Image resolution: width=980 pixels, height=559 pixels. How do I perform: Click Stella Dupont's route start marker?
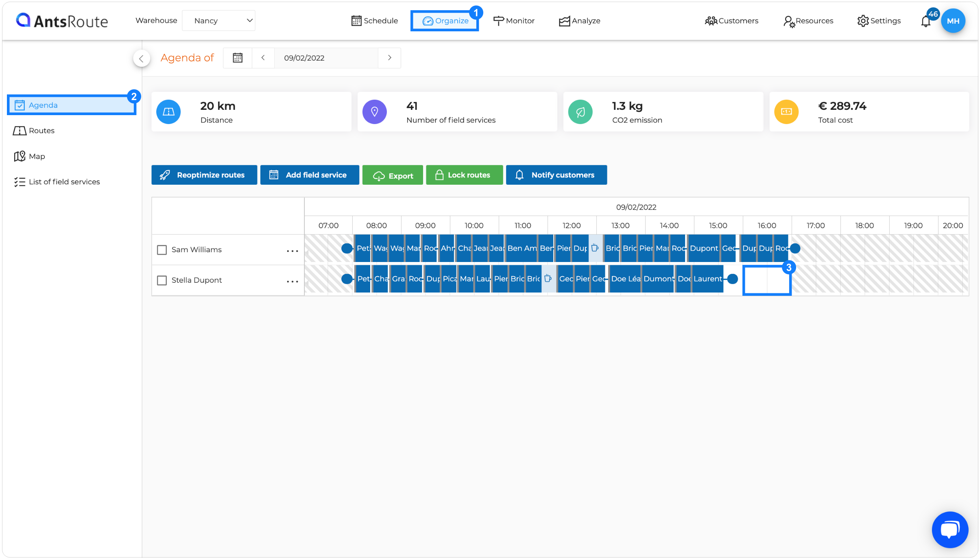pos(347,279)
